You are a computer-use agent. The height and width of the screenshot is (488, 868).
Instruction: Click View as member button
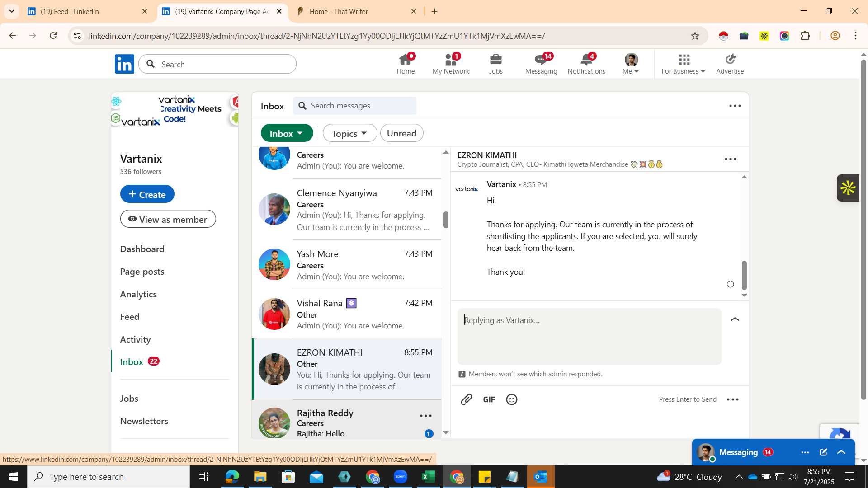[x=168, y=219]
